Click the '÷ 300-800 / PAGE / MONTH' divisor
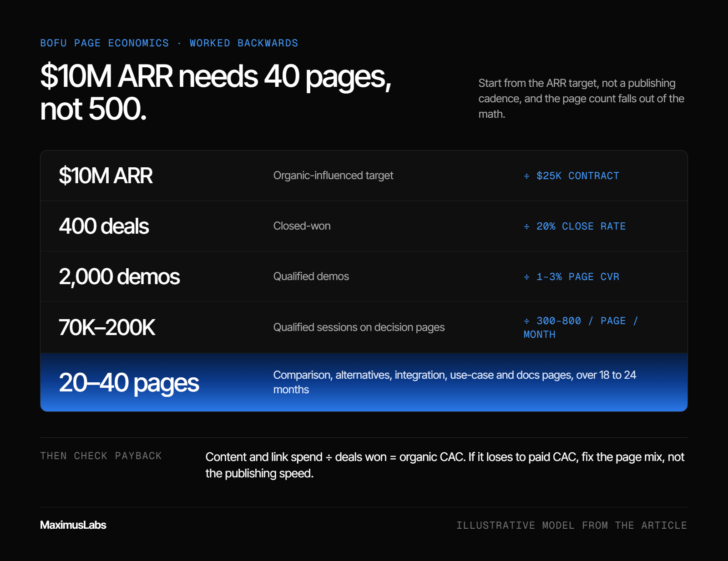728x561 pixels. 581,328
